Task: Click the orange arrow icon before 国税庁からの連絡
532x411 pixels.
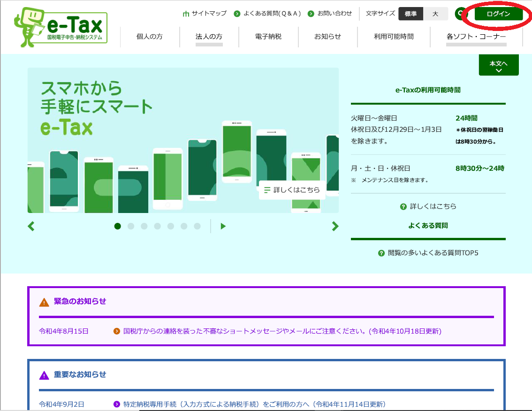Action: click(117, 331)
